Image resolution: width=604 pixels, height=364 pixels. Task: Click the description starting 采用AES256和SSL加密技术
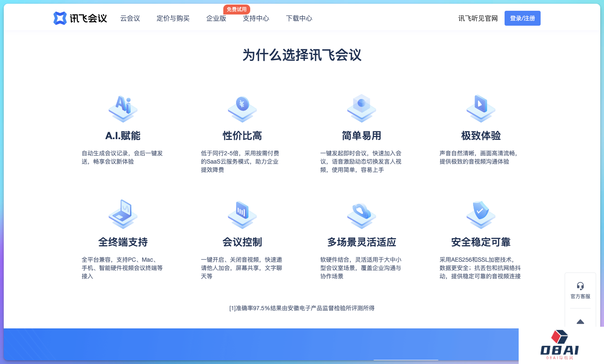[480, 268]
